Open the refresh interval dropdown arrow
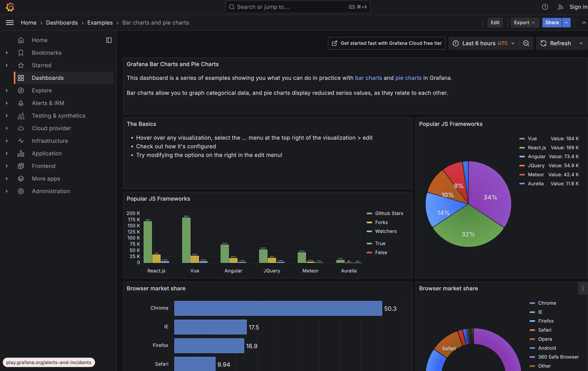The image size is (588, 371). click(581, 43)
